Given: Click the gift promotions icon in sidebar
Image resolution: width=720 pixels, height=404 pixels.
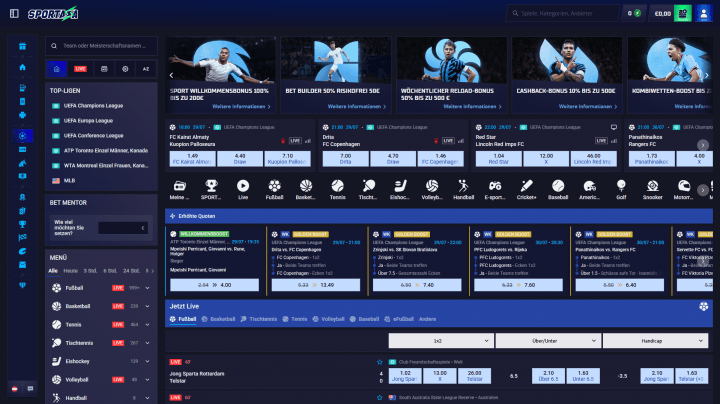Looking at the screenshot, I should pyautogui.click(x=22, y=46).
